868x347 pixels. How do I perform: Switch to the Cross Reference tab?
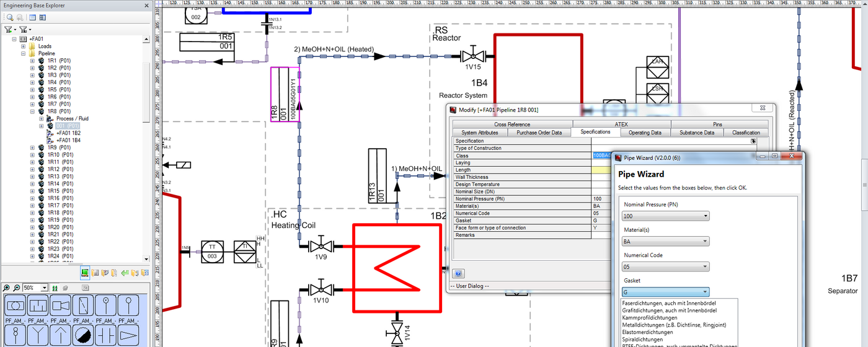click(512, 125)
